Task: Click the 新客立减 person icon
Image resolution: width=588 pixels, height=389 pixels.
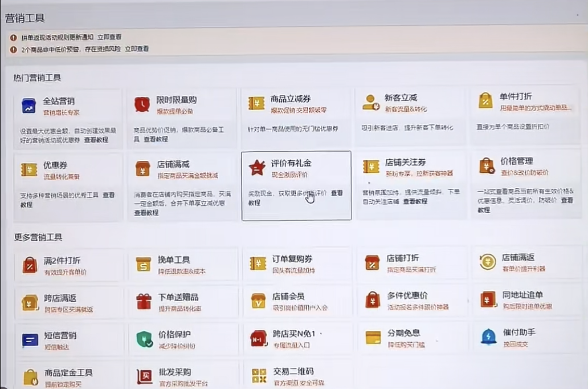Action: (371, 102)
